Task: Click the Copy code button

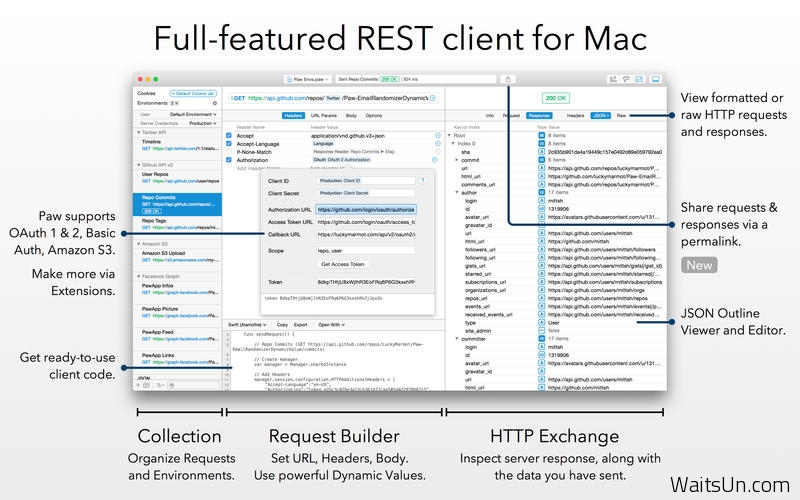Action: pyautogui.click(x=282, y=324)
